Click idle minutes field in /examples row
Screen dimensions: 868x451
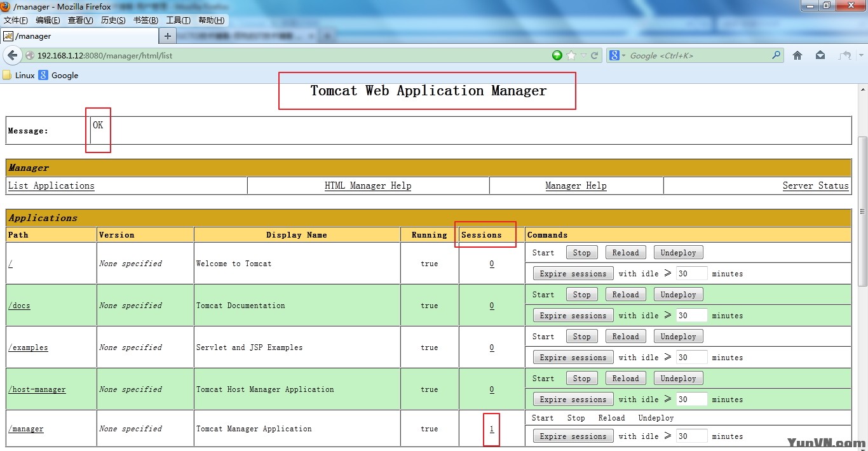pyautogui.click(x=691, y=358)
